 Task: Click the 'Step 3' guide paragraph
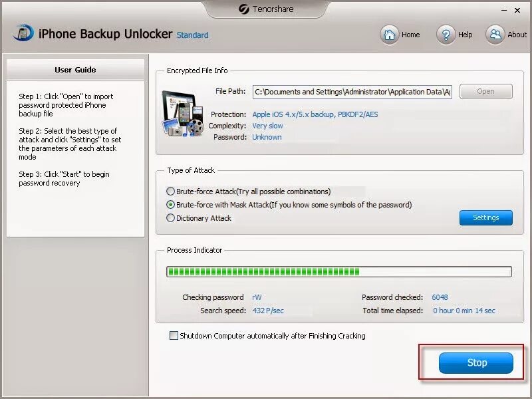[x=64, y=178]
